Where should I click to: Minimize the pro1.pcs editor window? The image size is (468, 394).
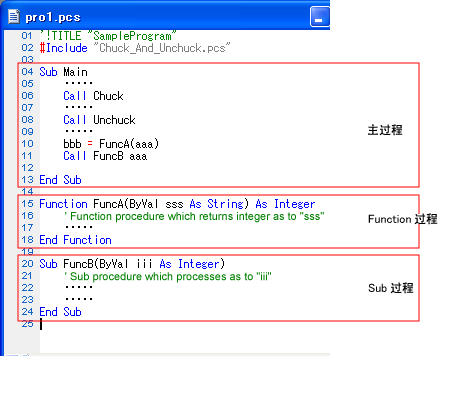319,17
